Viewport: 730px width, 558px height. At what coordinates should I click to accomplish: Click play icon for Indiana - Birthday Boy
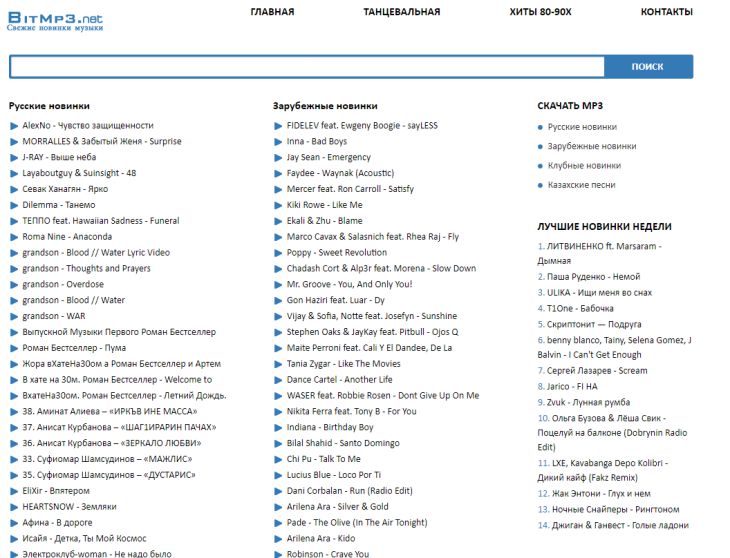tap(278, 427)
